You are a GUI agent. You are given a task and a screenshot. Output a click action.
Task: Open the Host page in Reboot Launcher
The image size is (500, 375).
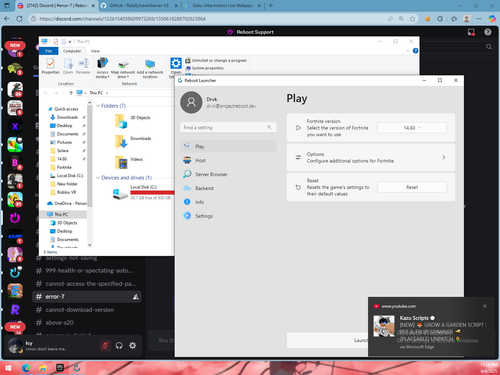pyautogui.click(x=228, y=160)
